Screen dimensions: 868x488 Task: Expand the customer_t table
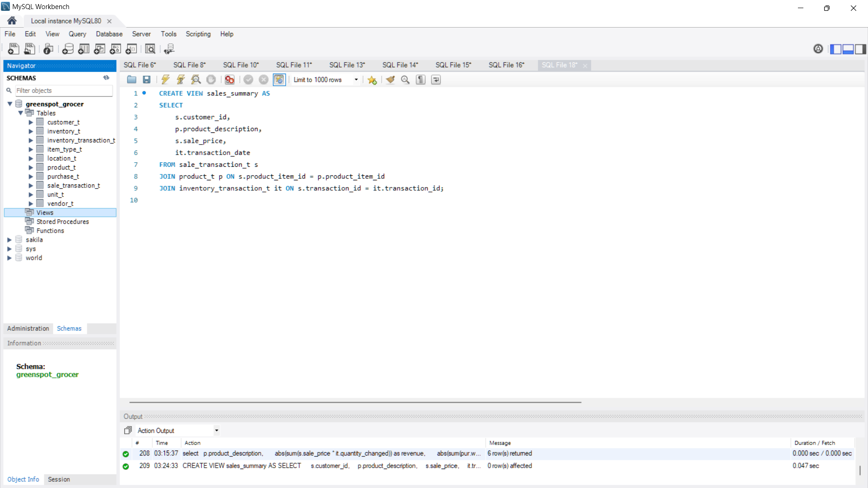pos(31,122)
